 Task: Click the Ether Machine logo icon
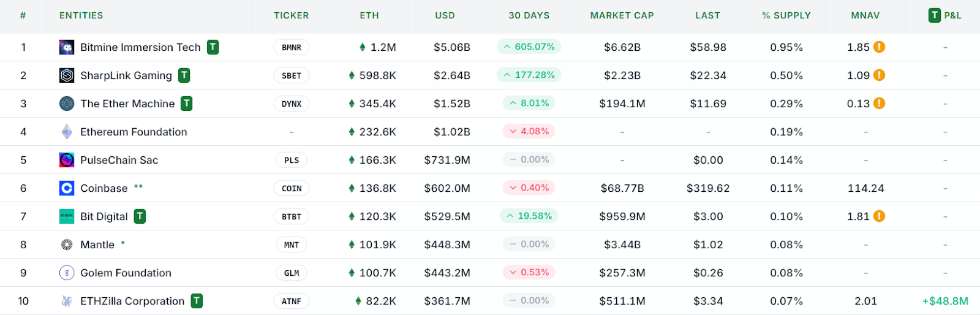(67, 104)
